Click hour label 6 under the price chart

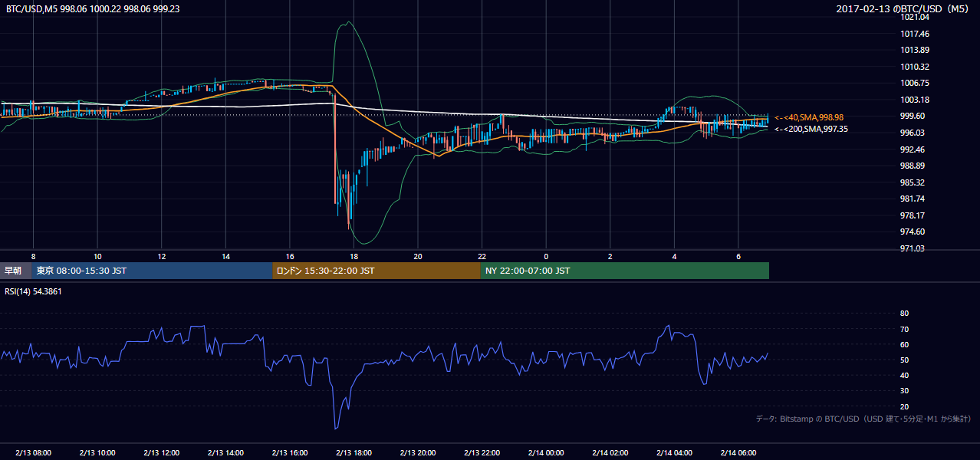[x=738, y=256]
